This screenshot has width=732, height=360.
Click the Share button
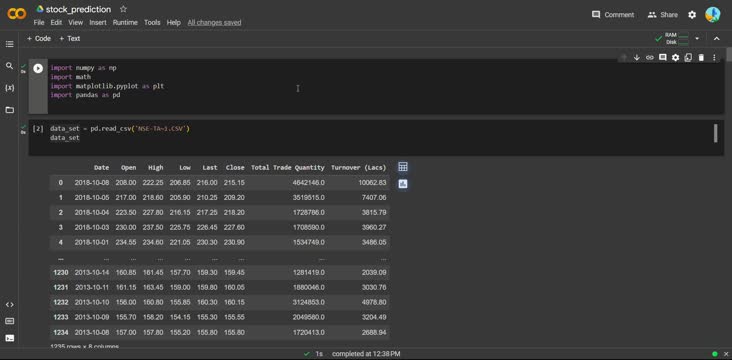click(662, 15)
